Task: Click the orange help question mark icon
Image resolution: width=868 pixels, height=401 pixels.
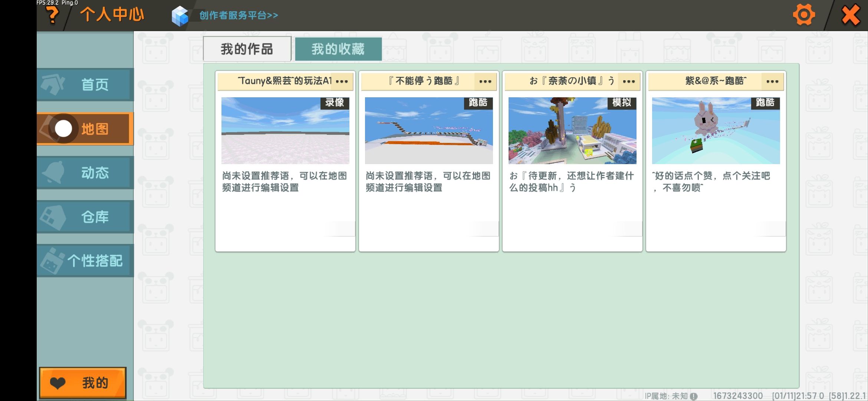Action: [x=52, y=15]
